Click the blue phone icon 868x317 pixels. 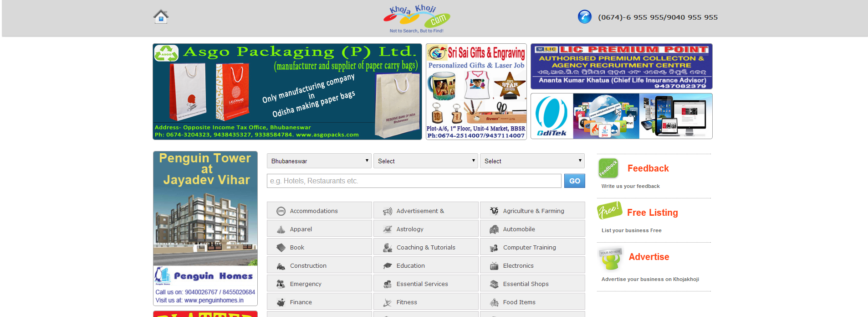(x=585, y=17)
